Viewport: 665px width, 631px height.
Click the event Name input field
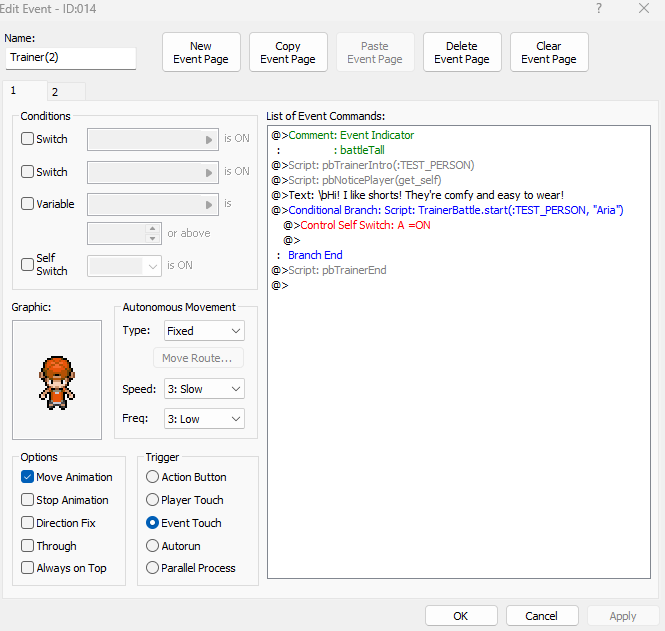point(70,58)
